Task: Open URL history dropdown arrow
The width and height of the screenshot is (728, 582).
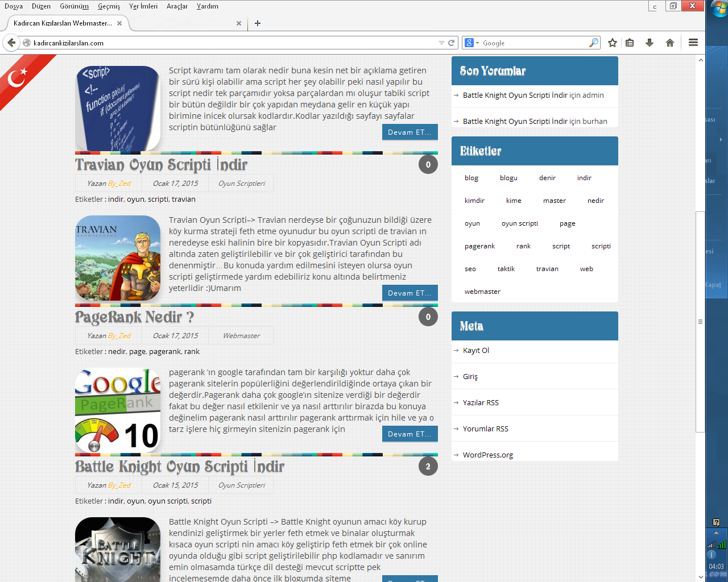Action: pos(441,43)
